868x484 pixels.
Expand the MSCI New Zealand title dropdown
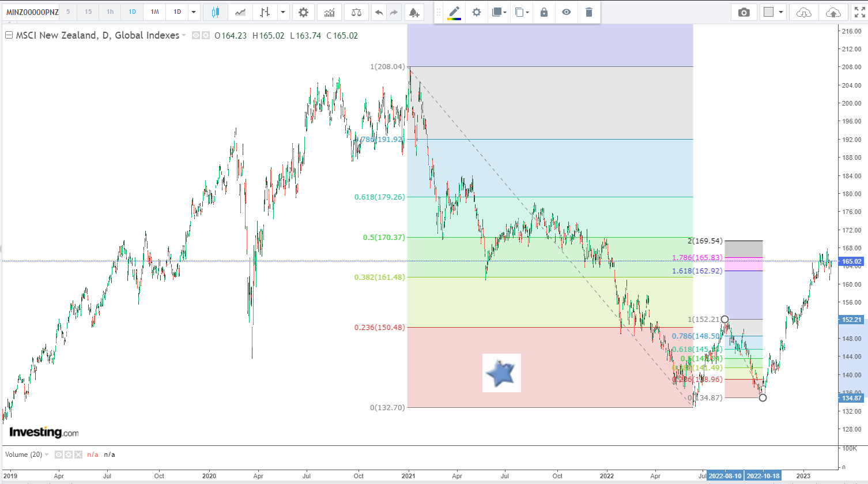pyautogui.click(x=184, y=36)
